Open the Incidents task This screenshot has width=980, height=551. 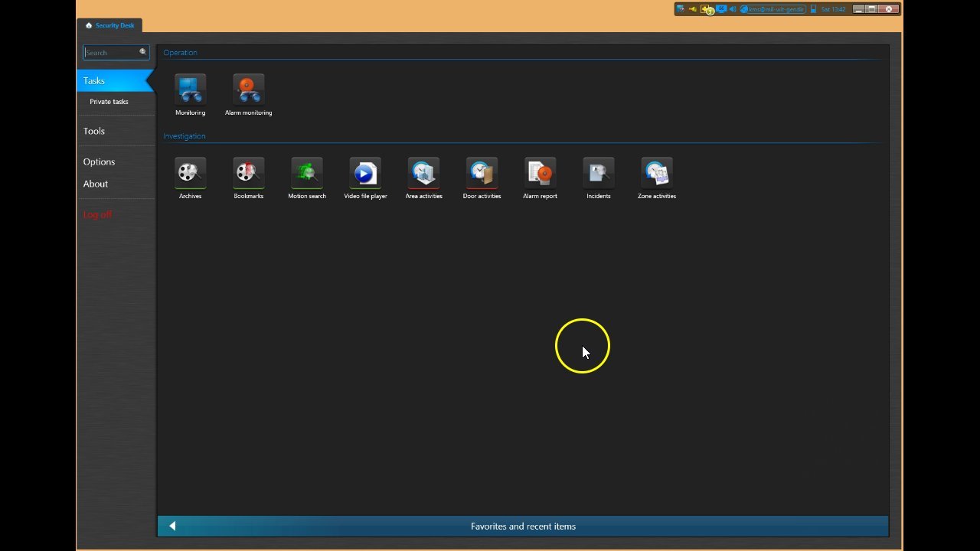pyautogui.click(x=598, y=178)
